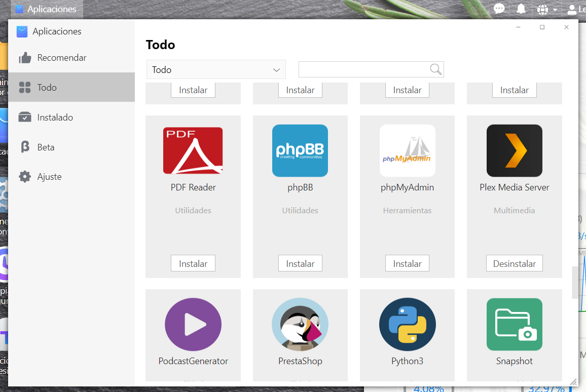586x392 pixels.
Task: Close the Aplicaciones window
Action: pyautogui.click(x=566, y=27)
